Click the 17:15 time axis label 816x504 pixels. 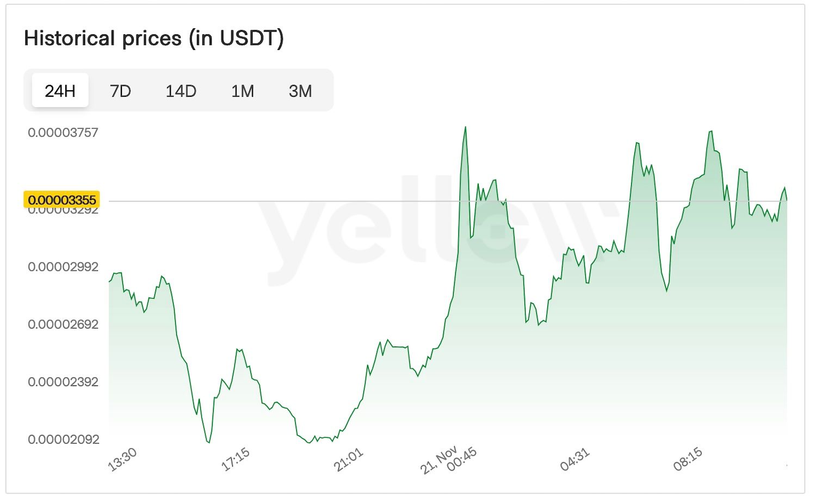[x=236, y=459]
